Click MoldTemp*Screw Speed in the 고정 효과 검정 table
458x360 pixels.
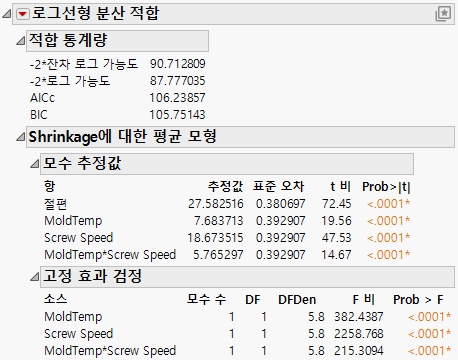110,351
